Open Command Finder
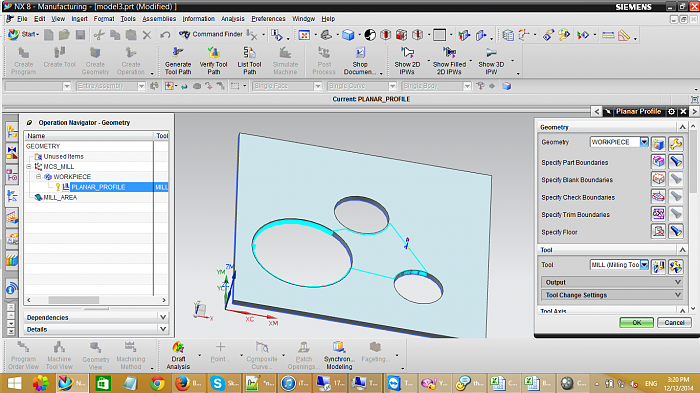This screenshot has height=393, width=700. tap(211, 34)
